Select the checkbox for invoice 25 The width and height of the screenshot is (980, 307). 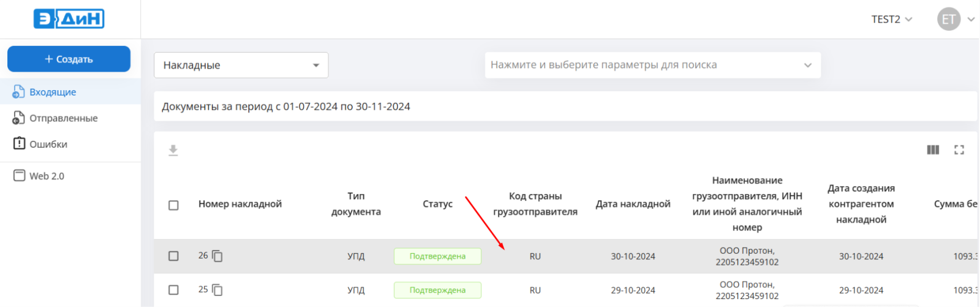[173, 290]
